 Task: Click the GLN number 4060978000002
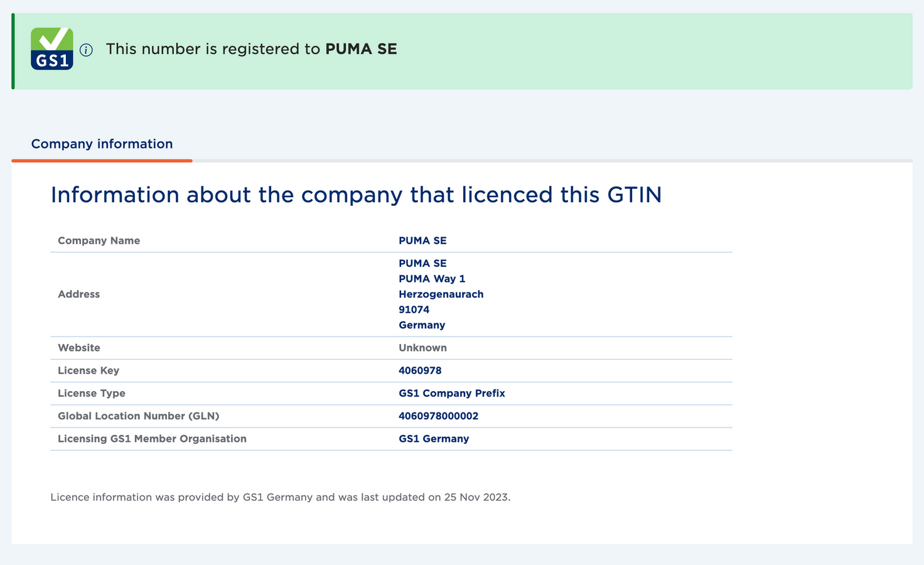[438, 416]
